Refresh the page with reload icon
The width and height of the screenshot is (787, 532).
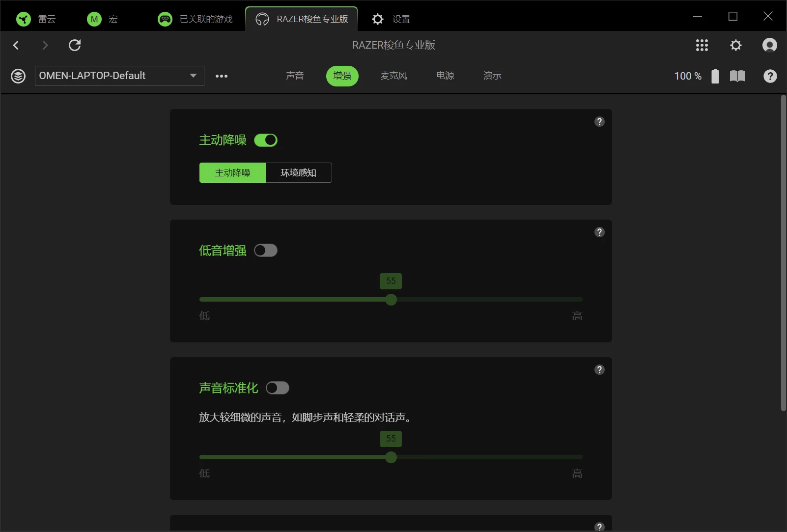[x=75, y=45]
